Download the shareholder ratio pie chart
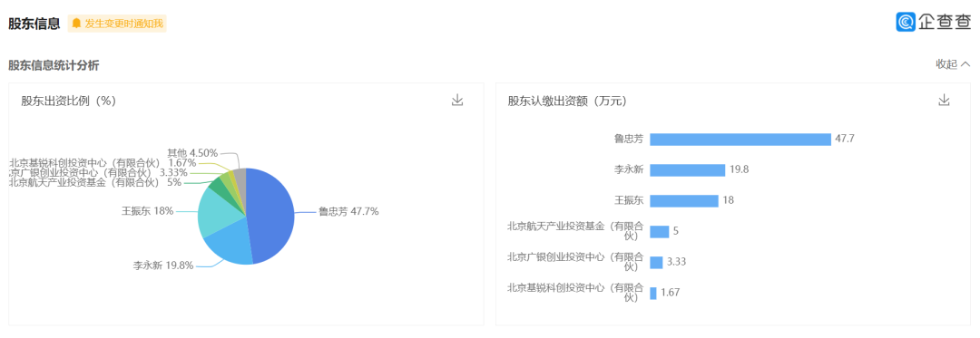This screenshot has width=980, height=338. coord(457,101)
